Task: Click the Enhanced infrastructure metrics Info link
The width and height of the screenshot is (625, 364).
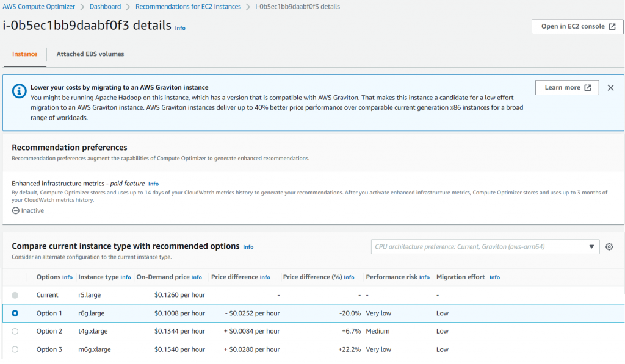Action: (153, 184)
